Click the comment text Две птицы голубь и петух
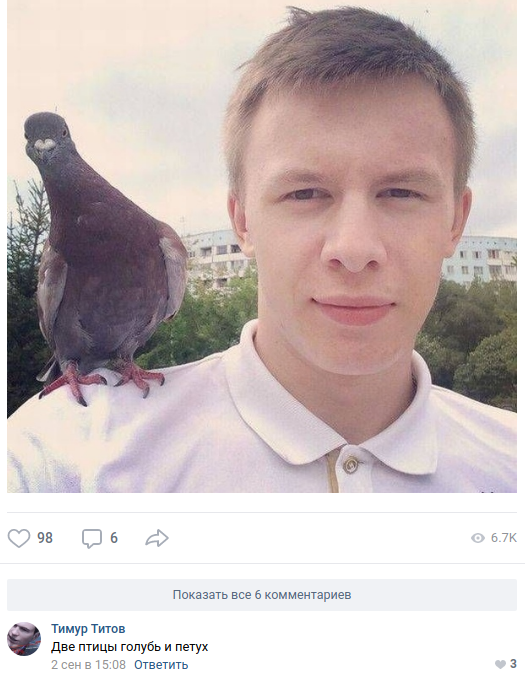525x680 pixels. coord(130,647)
